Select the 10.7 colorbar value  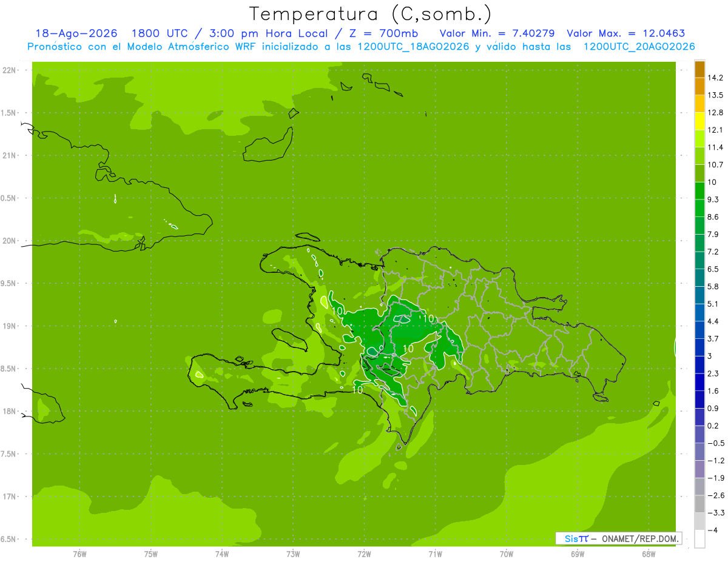pos(716,165)
